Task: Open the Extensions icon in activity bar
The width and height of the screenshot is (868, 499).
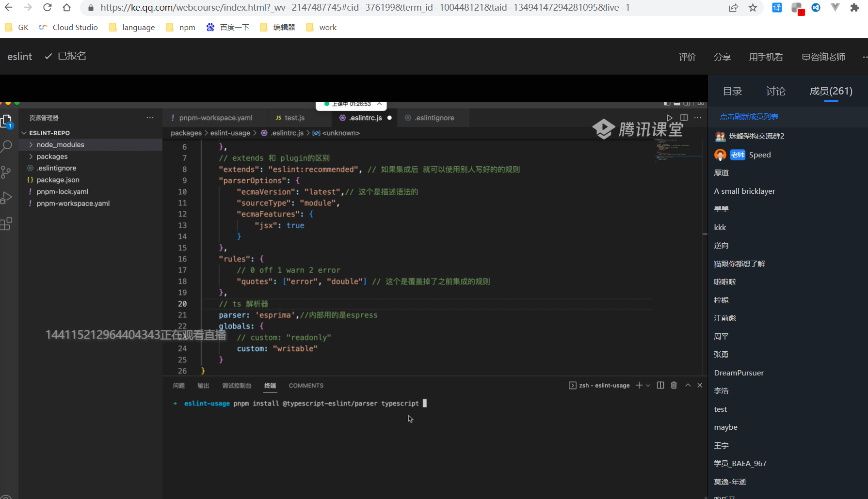Action: pyautogui.click(x=6, y=224)
